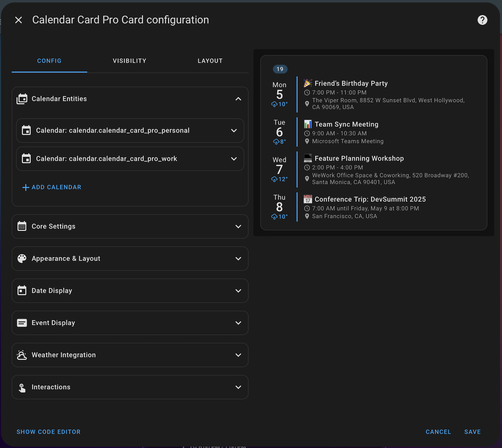Collapse the Calendar Entities section

point(238,99)
